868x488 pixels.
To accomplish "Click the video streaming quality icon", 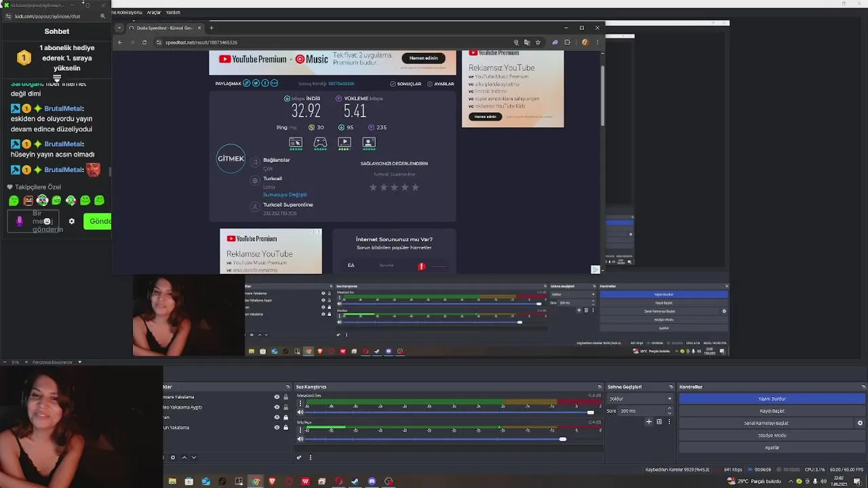I will click(x=344, y=142).
